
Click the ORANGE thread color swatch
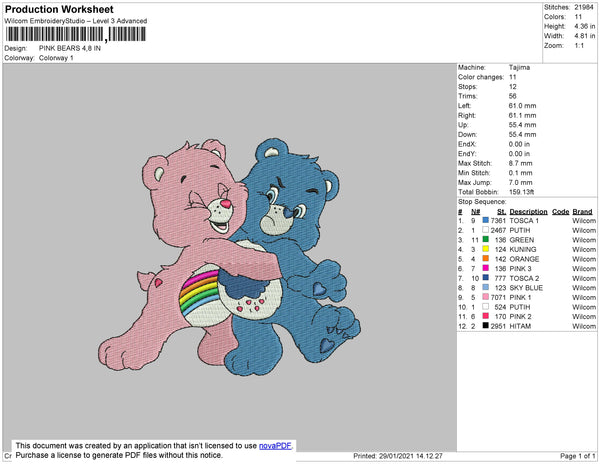486,259
